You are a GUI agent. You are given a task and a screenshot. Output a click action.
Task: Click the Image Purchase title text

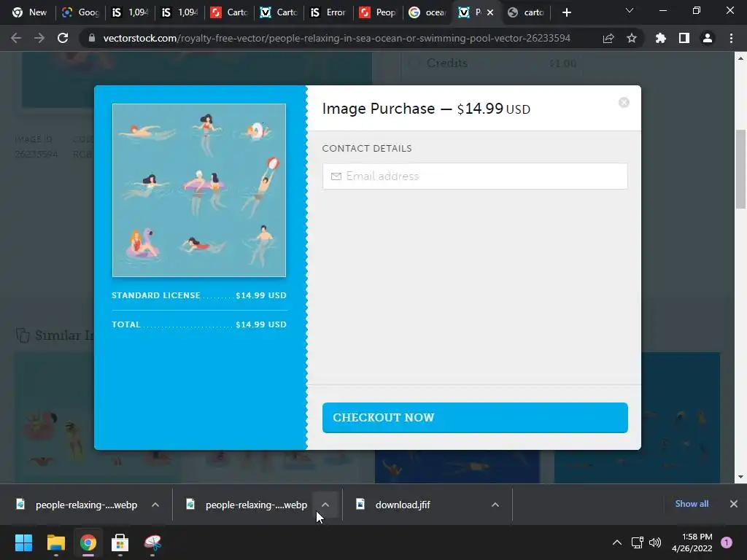(x=426, y=109)
